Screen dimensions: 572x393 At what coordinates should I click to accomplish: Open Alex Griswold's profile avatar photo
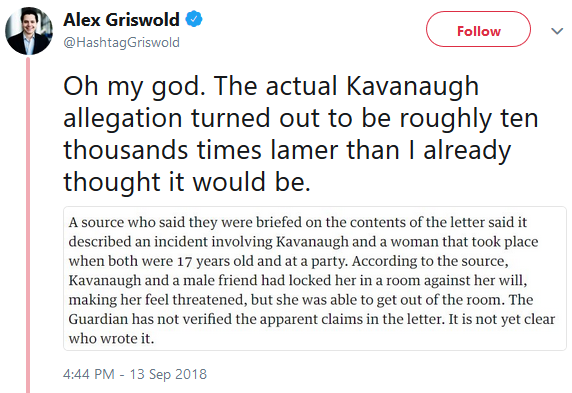point(29,31)
